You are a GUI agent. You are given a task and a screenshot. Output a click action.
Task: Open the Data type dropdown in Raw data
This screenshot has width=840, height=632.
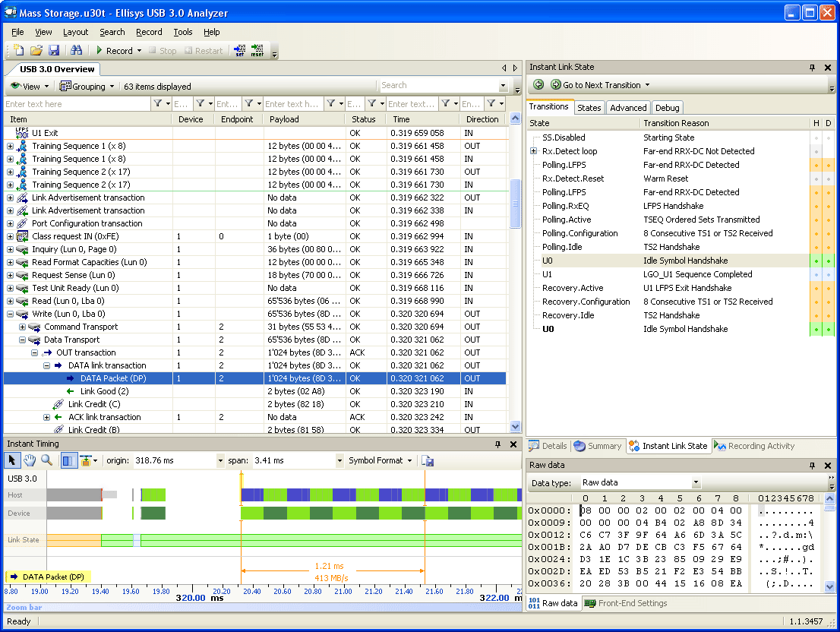tap(695, 483)
